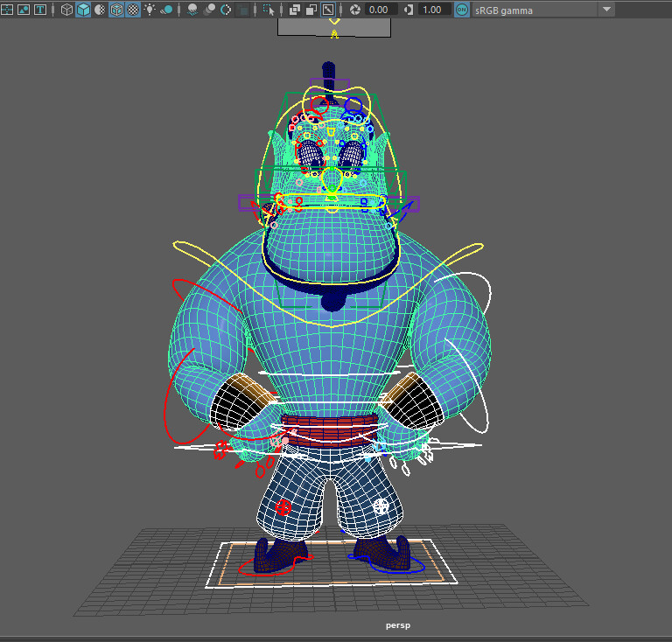Enable motion blur icon

[209, 10]
